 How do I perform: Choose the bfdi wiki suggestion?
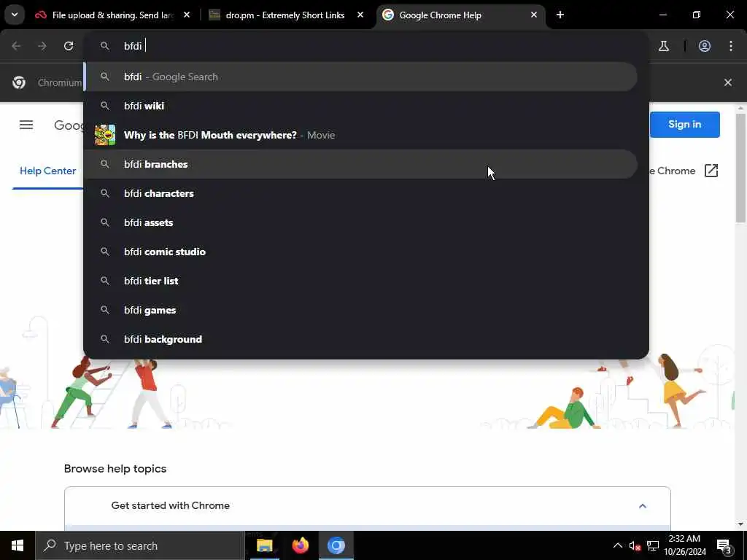pyautogui.click(x=360, y=106)
